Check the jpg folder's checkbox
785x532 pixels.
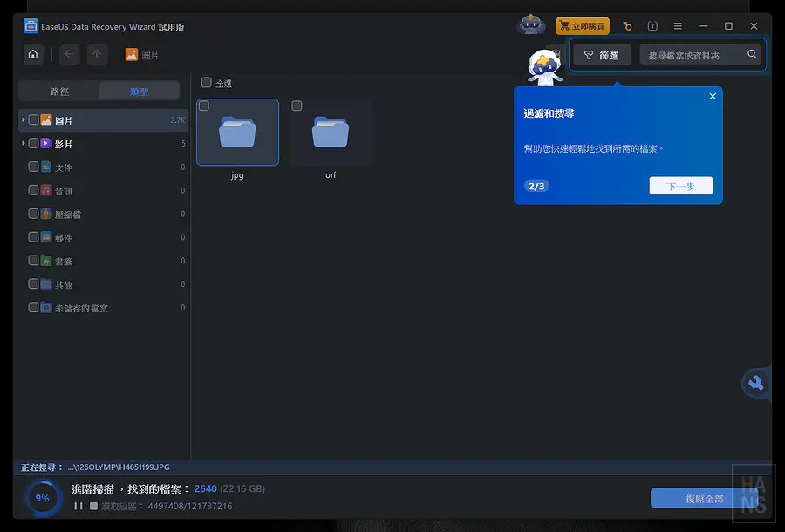pyautogui.click(x=203, y=105)
